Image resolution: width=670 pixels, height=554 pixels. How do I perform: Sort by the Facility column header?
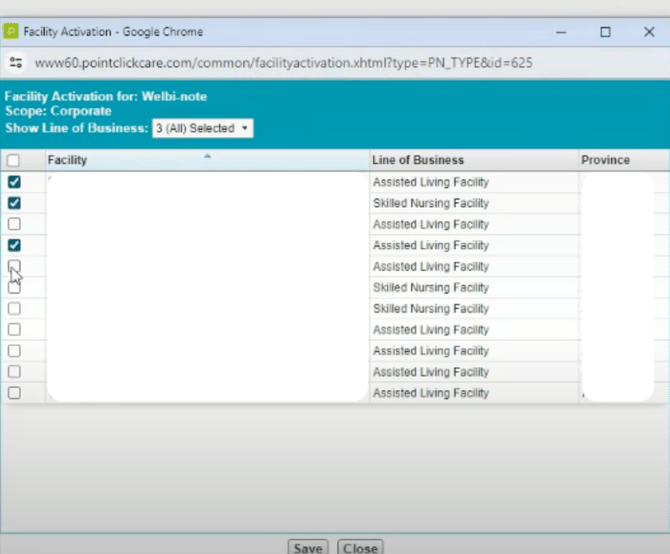[207, 160]
